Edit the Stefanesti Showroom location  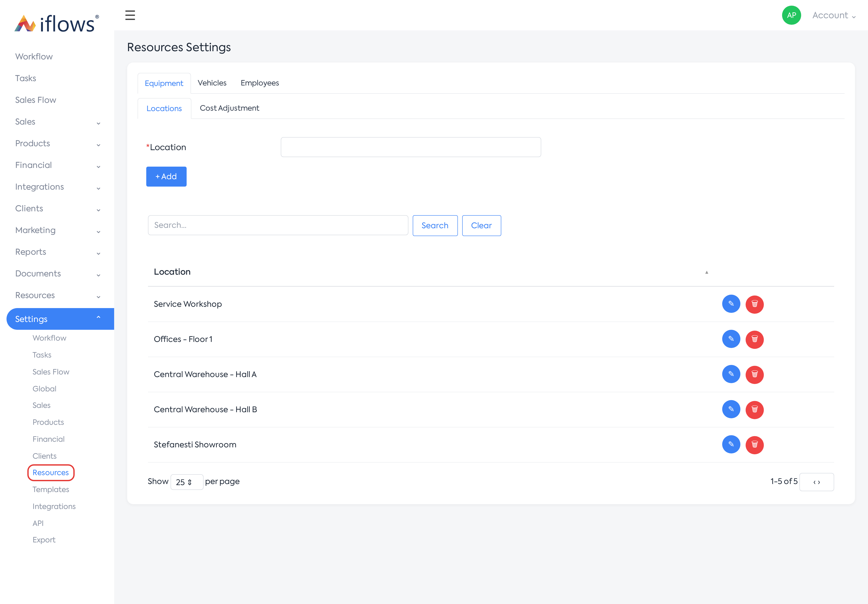731,445
